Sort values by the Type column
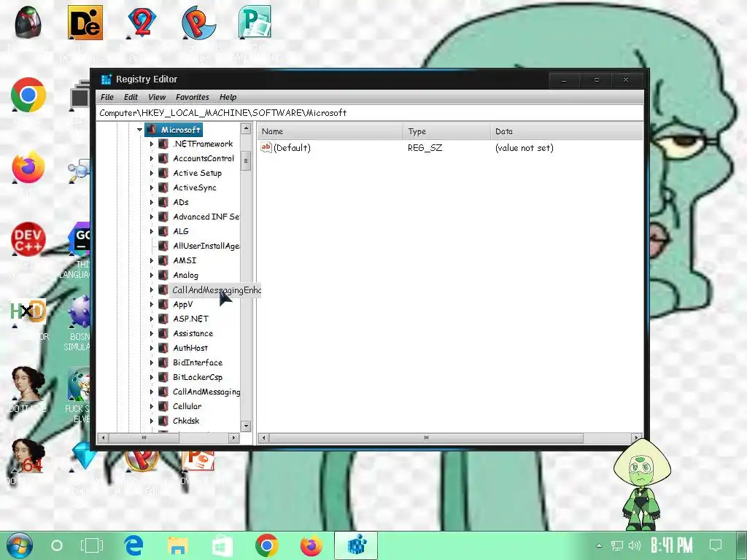This screenshot has height=560, width=747. coord(447,131)
